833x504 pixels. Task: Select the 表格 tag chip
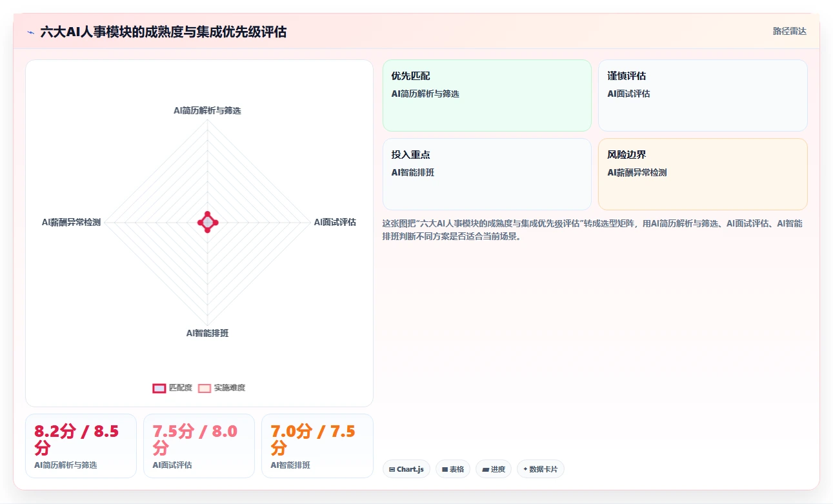pos(453,469)
